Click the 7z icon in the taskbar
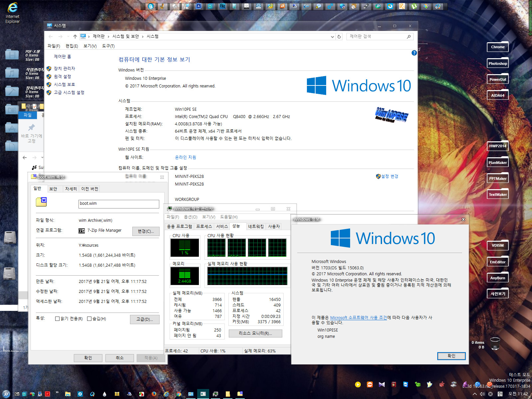532x399 pixels. (17, 394)
